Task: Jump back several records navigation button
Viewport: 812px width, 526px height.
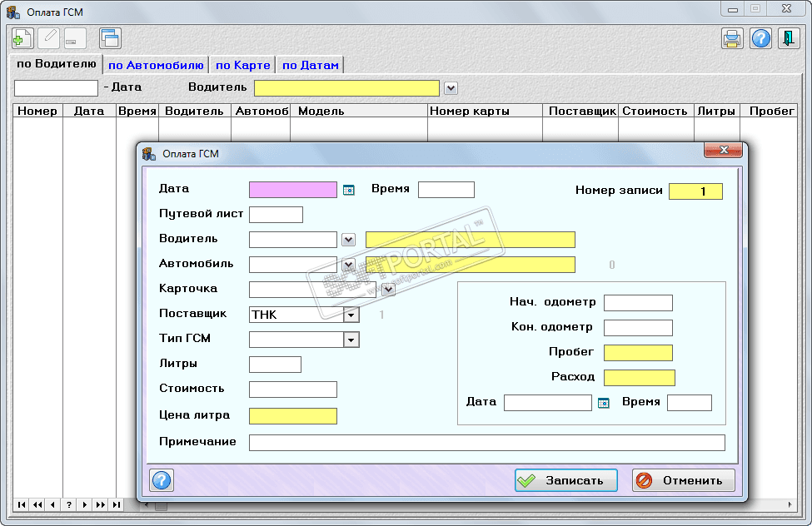Action: (37, 504)
